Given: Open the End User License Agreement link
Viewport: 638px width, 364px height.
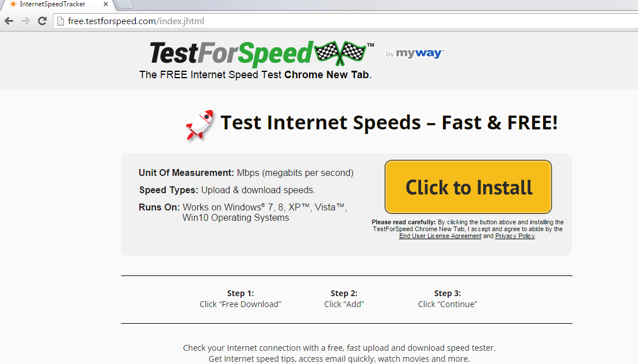Looking at the screenshot, I should pos(440,236).
